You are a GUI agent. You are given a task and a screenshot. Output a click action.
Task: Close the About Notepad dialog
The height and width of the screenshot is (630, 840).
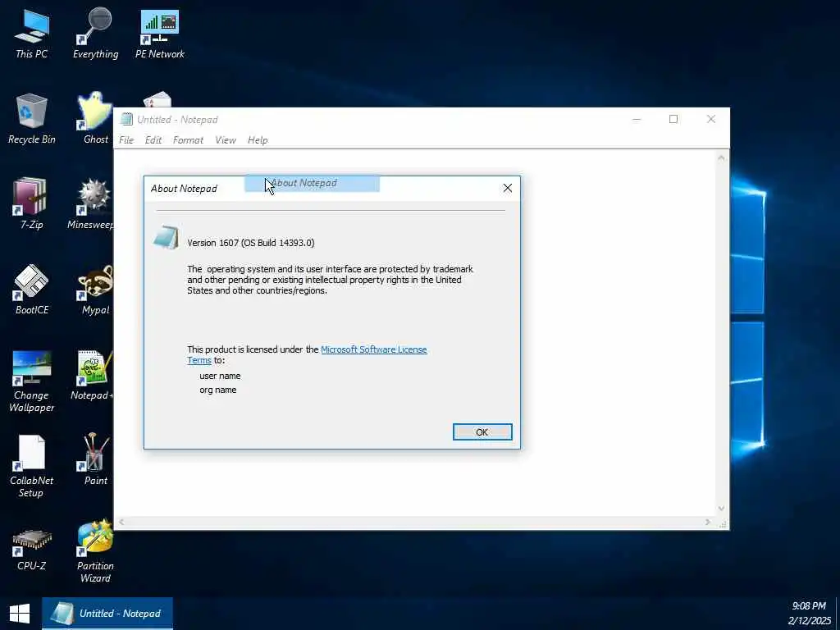click(x=507, y=188)
